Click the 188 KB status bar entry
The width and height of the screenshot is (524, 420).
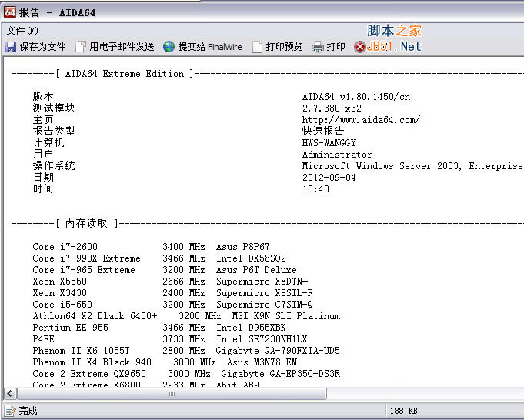pos(403,411)
